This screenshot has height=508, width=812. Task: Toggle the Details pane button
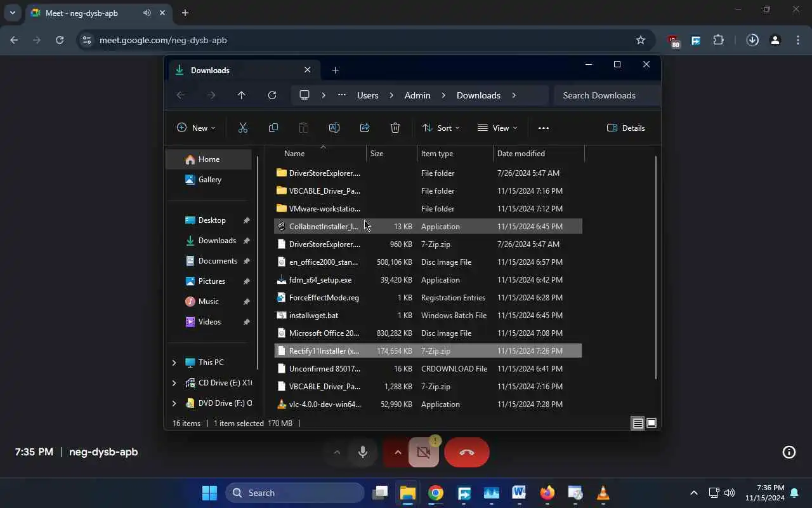point(626,128)
